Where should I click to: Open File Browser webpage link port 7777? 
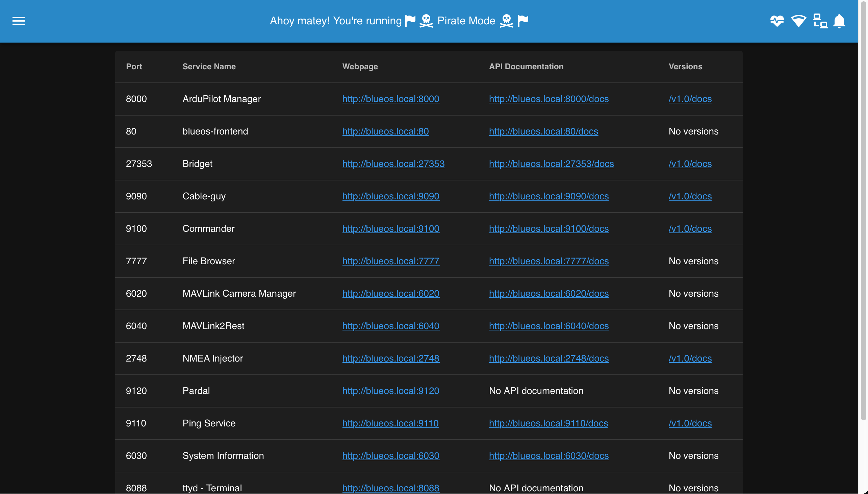pyautogui.click(x=390, y=261)
